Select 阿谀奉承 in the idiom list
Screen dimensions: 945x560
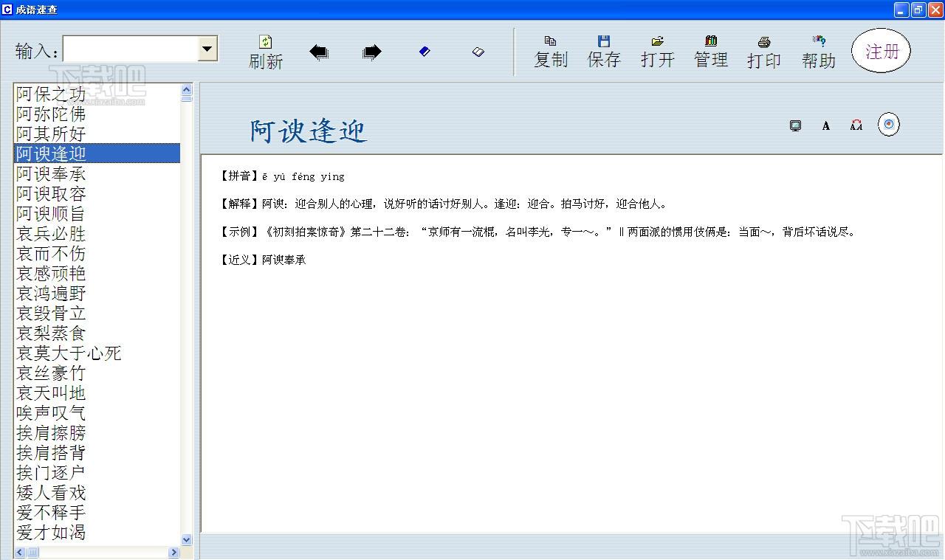[97, 173]
